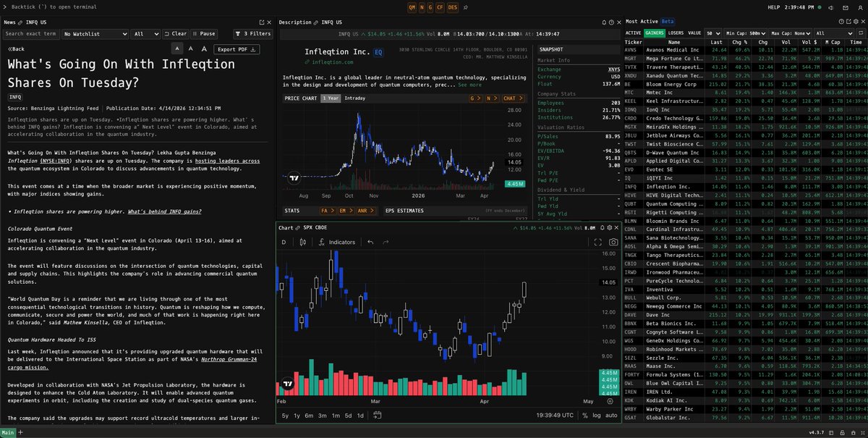Open the G shortcut above the price chart
Viewport: 868px width, 438px height.
click(x=476, y=98)
